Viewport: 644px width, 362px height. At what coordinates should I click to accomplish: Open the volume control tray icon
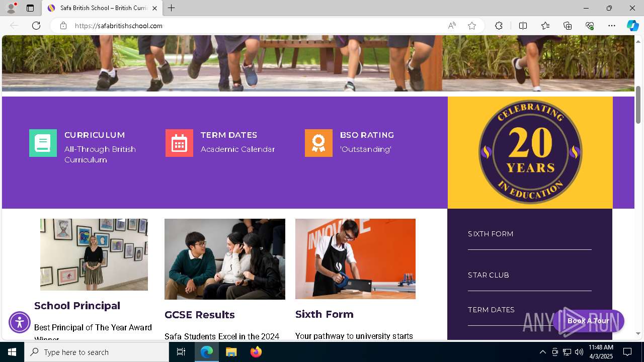pyautogui.click(x=579, y=352)
